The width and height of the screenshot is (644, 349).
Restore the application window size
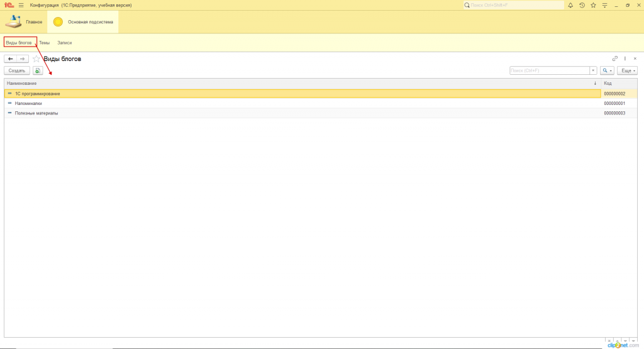628,5
